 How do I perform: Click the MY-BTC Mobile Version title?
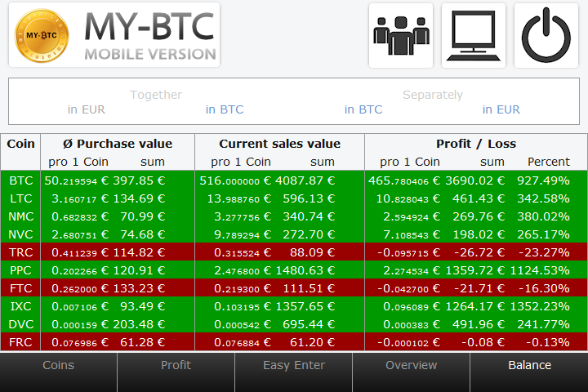pos(150,35)
